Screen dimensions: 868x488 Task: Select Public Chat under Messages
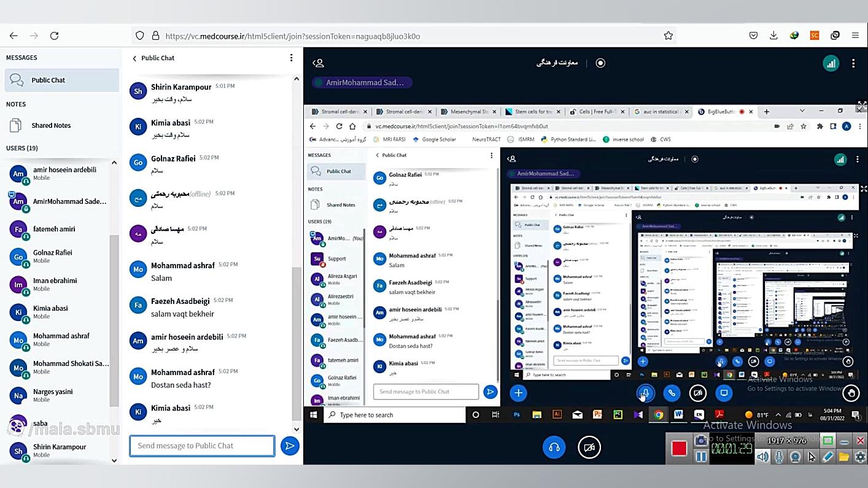click(x=48, y=80)
